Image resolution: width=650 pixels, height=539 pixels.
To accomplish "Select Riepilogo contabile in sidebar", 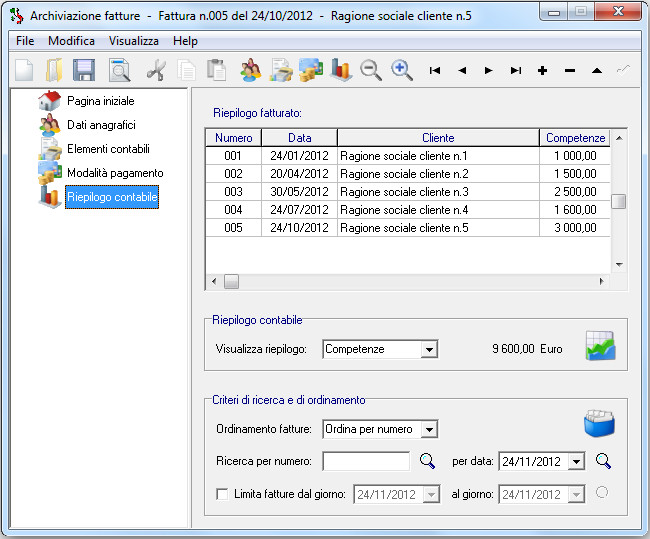I will pyautogui.click(x=112, y=197).
